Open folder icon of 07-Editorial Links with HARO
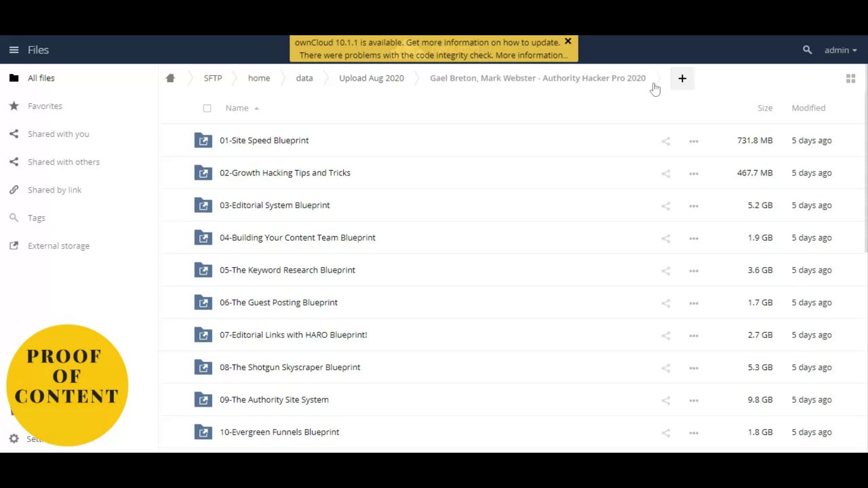Image resolution: width=868 pixels, height=488 pixels. tap(203, 335)
